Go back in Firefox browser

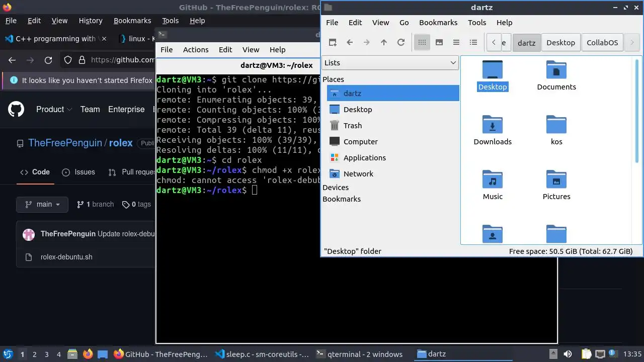click(12, 60)
